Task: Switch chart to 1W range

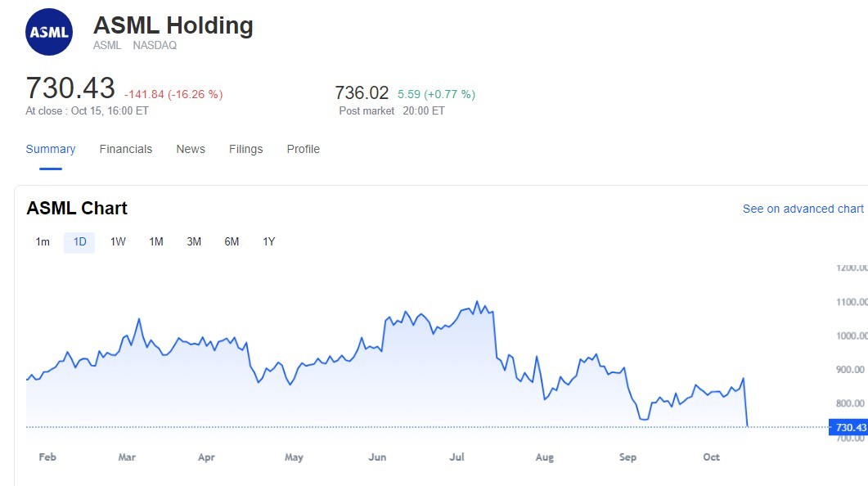Action: pos(118,241)
